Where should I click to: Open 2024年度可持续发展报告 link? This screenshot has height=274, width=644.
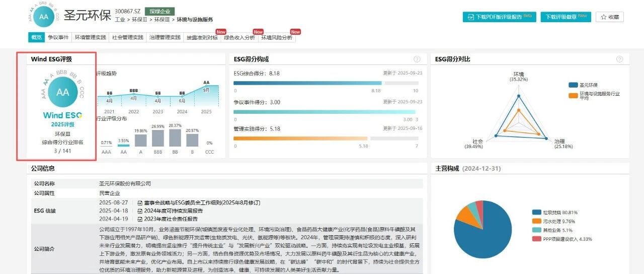[174, 211]
